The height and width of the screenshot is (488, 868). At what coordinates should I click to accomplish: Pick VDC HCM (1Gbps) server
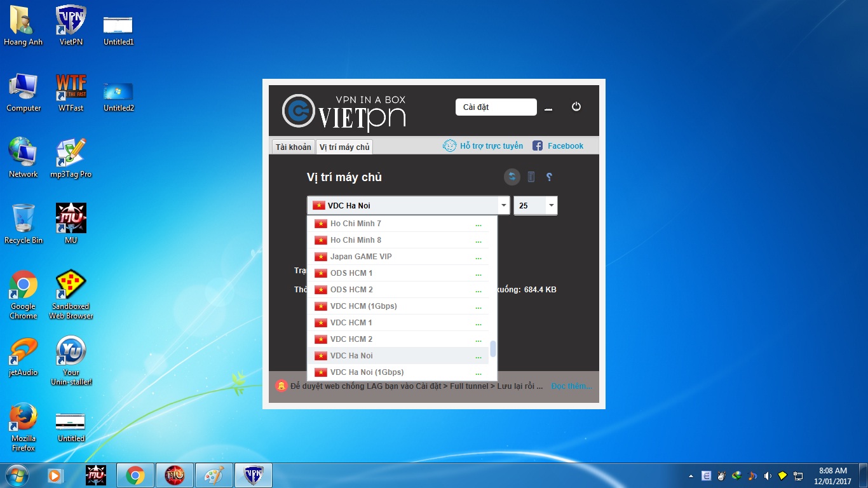(x=398, y=306)
